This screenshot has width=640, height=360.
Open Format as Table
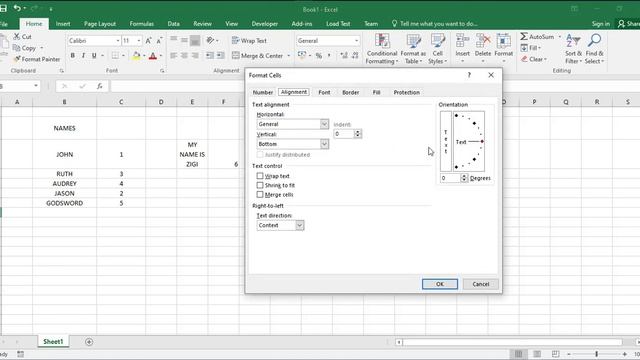coord(413,49)
